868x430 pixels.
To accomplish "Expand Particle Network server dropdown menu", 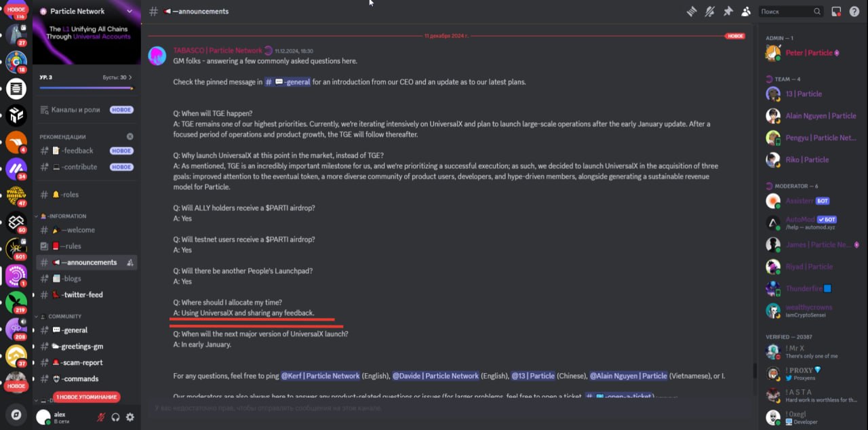I will tap(130, 12).
